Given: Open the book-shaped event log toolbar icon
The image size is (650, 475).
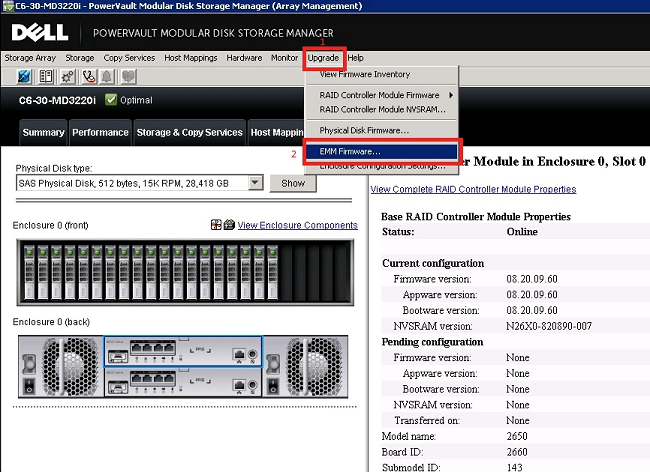Looking at the screenshot, I should [x=46, y=76].
